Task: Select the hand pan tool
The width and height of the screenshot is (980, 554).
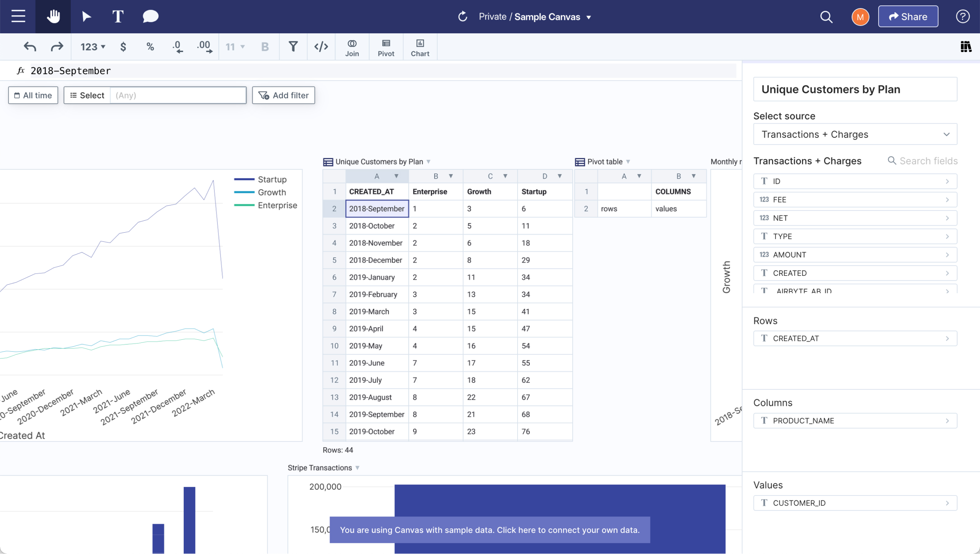Action: click(53, 16)
